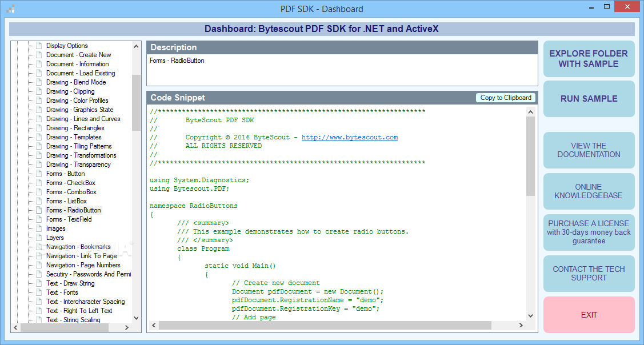This screenshot has width=644, height=345.
Task: Click Contact The Tech Support button
Action: (589, 274)
